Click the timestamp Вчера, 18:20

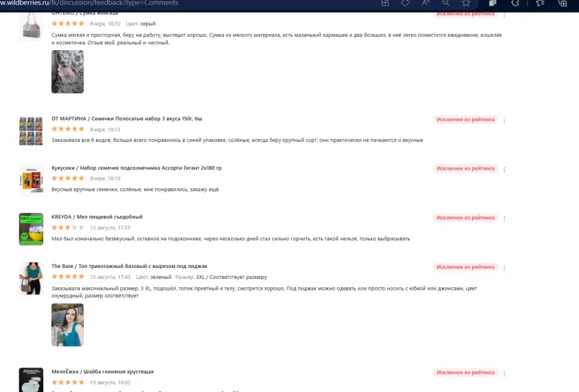(x=106, y=24)
